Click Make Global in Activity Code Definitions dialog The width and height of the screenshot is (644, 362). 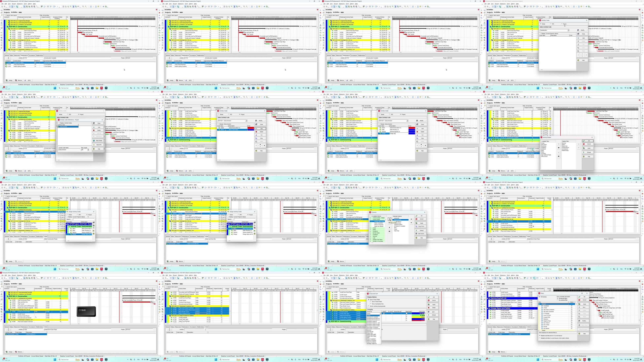point(98,141)
